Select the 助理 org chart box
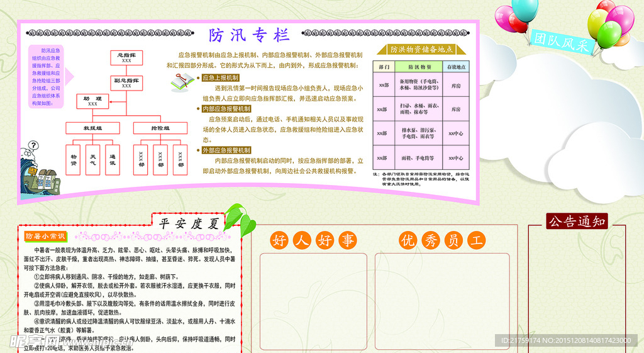644x353 pixels. [92, 101]
